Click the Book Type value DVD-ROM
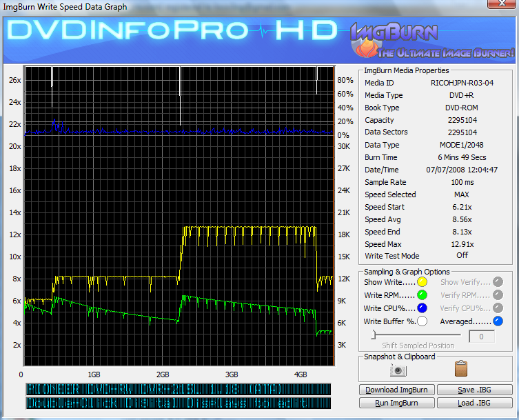Image resolution: width=519 pixels, height=420 pixels. (461, 108)
